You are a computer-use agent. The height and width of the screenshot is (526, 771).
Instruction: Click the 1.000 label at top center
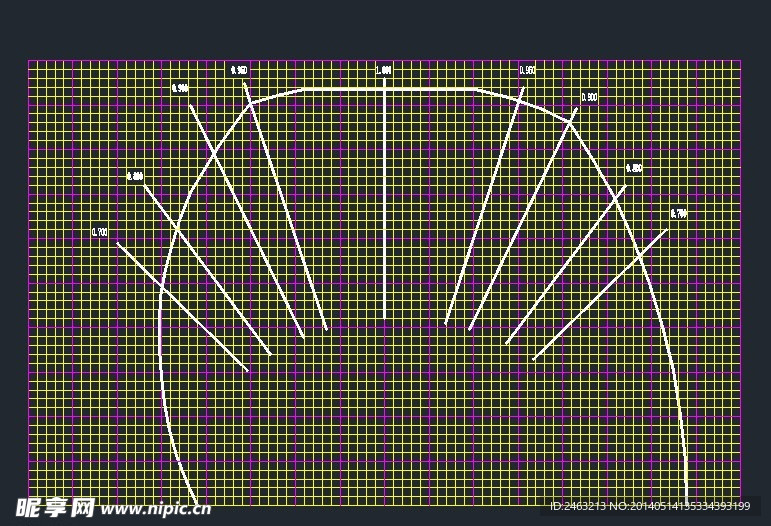point(383,71)
